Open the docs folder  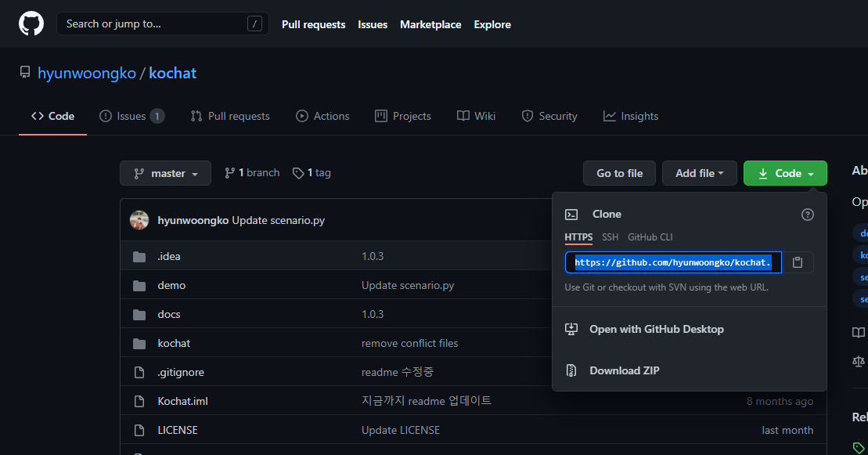(x=169, y=314)
